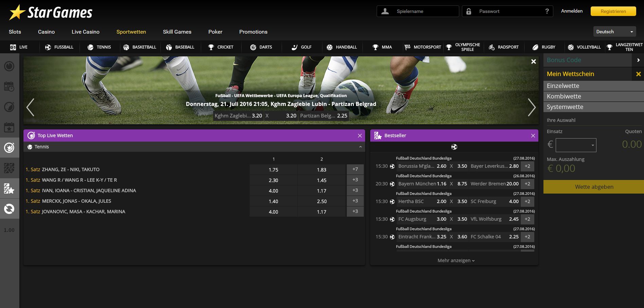Expand Bonus Code with the arrow
Image resolution: width=644 pixels, height=308 pixels.
click(x=638, y=60)
